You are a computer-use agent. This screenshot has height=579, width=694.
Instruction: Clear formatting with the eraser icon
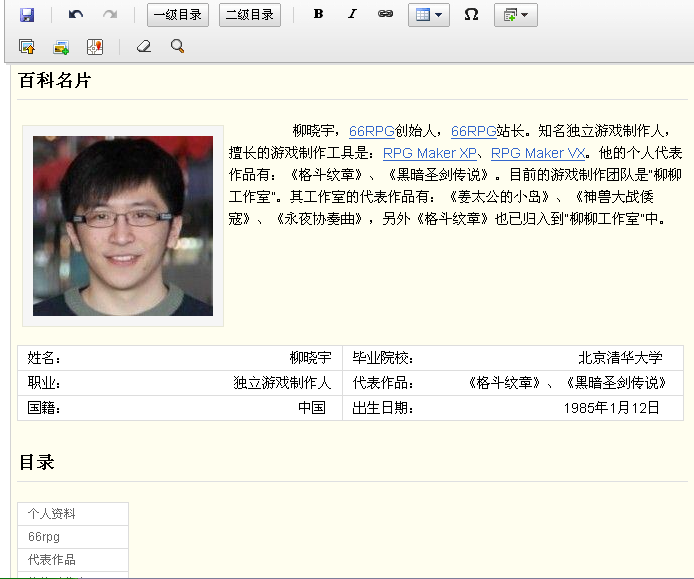(x=144, y=46)
